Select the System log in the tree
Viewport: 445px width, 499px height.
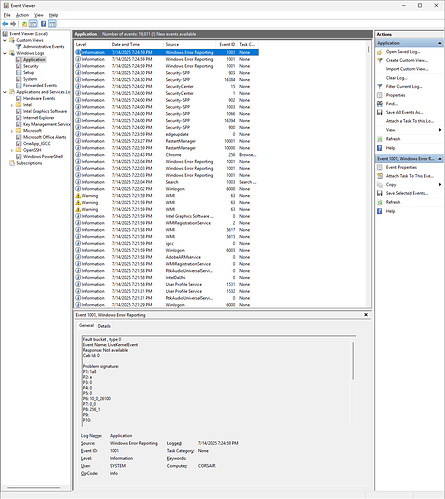30,79
